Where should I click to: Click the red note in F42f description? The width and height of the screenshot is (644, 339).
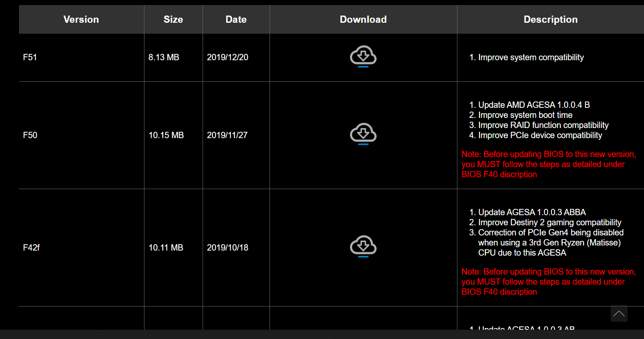(x=548, y=282)
